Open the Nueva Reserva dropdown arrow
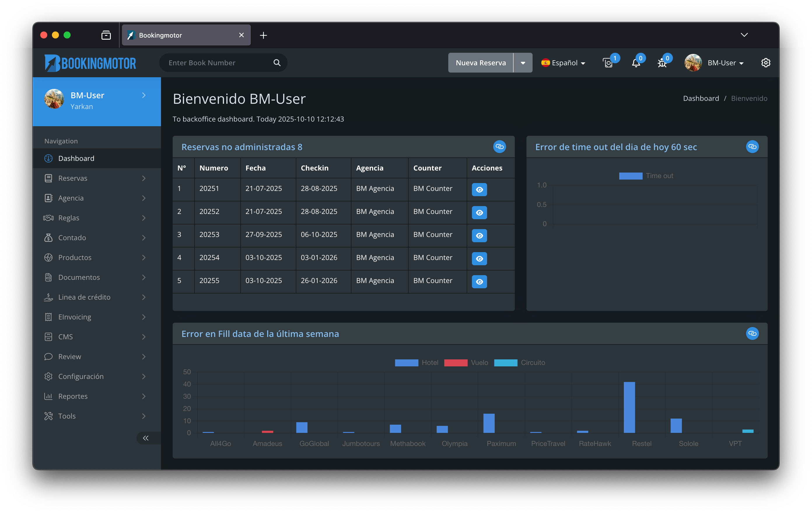Screen dimensions: 812x513 (x=523, y=63)
